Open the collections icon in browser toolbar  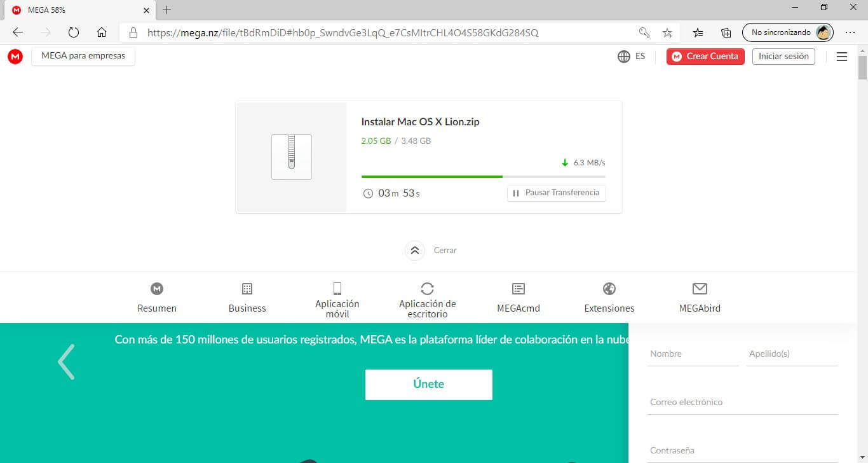(x=726, y=32)
